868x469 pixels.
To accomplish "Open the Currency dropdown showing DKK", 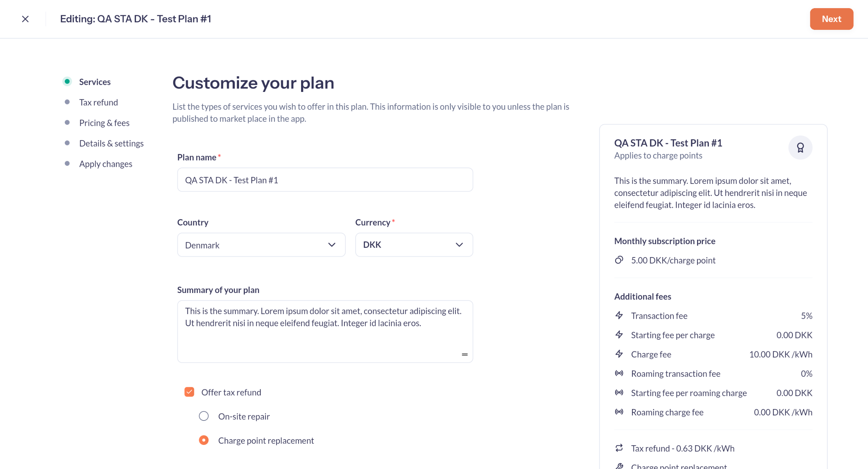I will coord(414,245).
